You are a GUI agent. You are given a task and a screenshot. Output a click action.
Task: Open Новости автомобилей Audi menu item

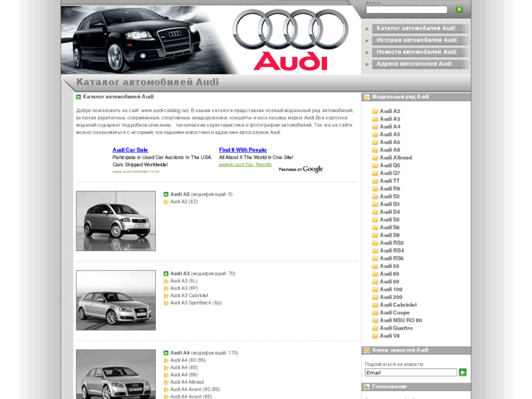point(416,52)
